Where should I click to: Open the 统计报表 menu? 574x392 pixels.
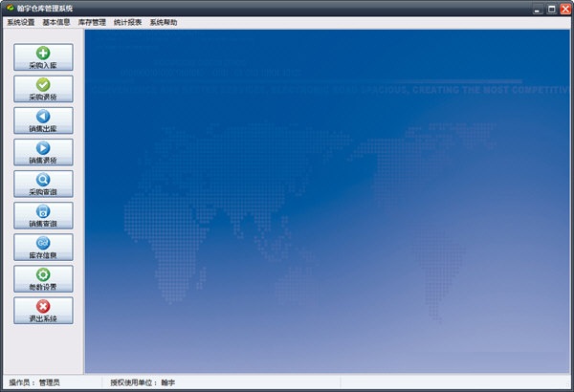coord(127,22)
